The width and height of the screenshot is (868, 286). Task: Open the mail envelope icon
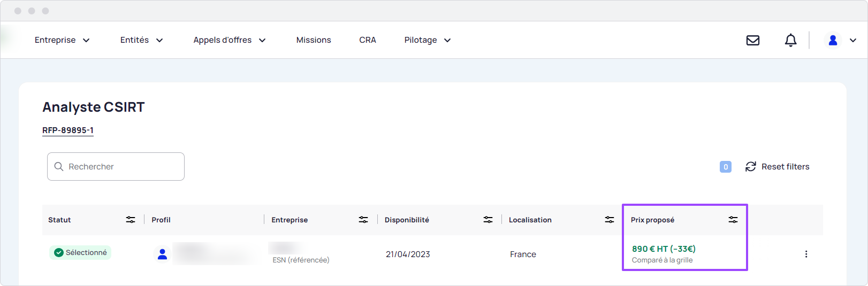point(753,40)
